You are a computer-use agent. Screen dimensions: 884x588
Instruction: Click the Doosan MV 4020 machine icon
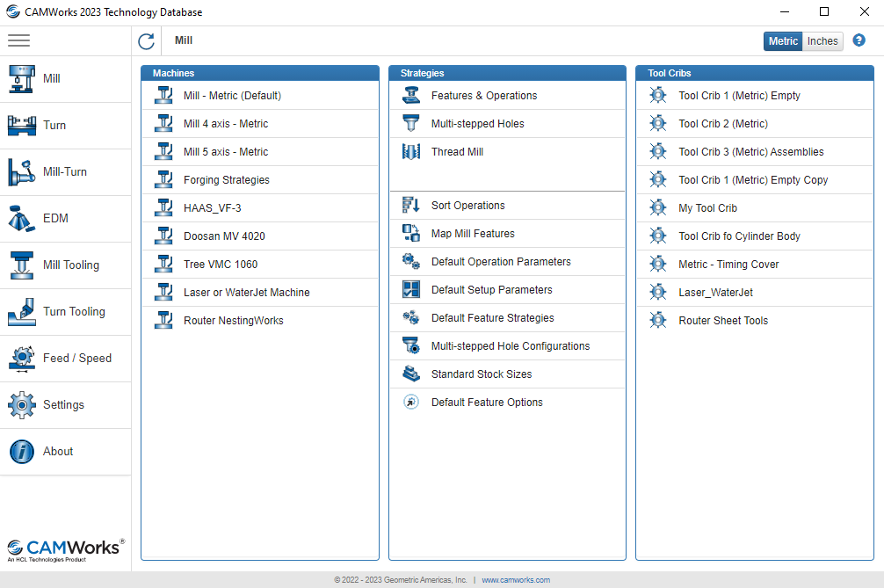click(163, 236)
